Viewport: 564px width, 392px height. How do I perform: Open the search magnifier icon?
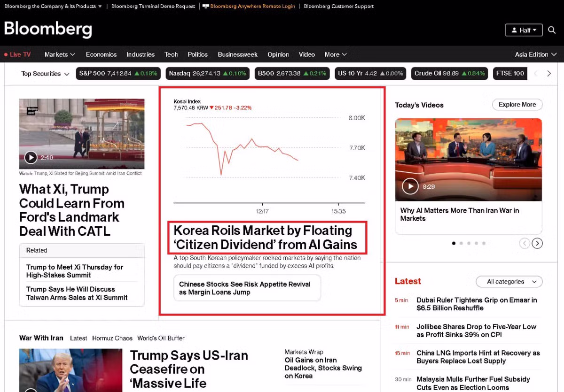tap(552, 30)
